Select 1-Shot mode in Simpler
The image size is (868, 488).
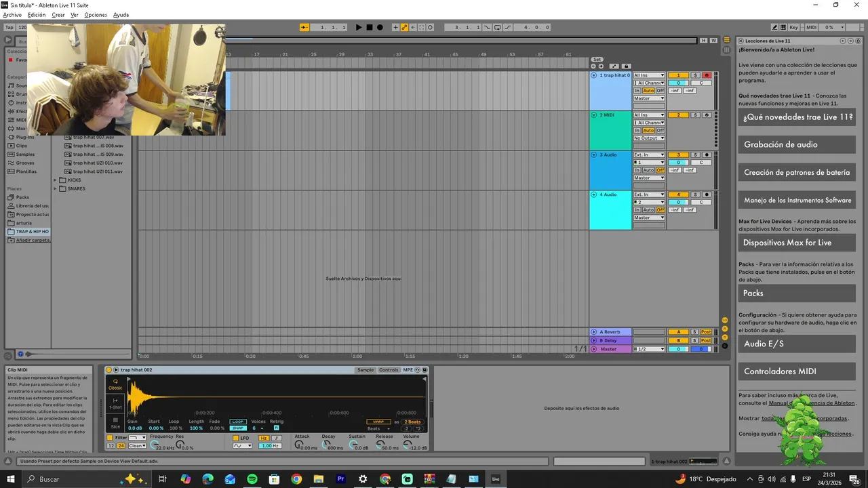click(115, 404)
